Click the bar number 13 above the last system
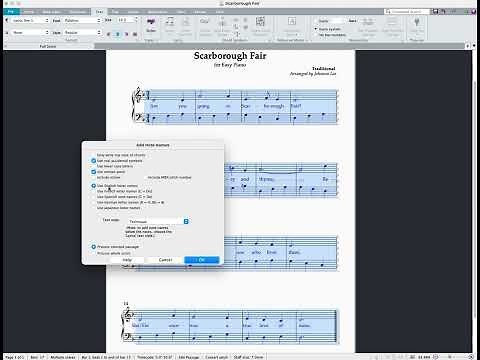 pos(126,303)
